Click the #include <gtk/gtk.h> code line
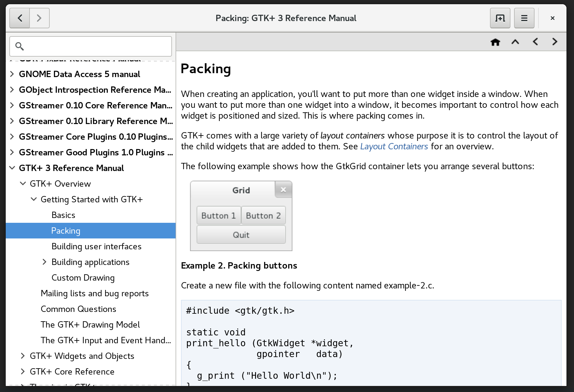The width and height of the screenshot is (574, 392). click(240, 310)
